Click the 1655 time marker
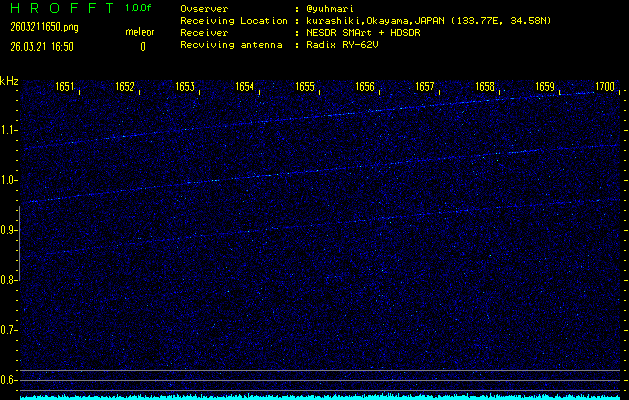Screen dimensions: 629x400 click(305, 88)
